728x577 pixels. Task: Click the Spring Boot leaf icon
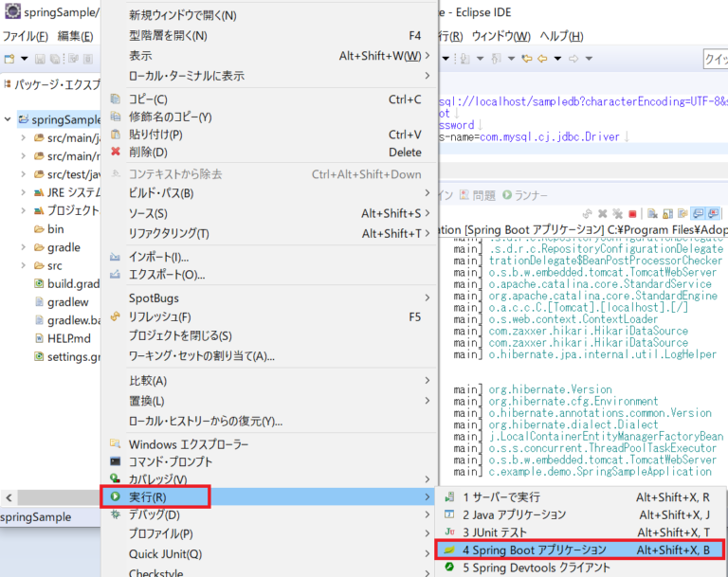[449, 550]
